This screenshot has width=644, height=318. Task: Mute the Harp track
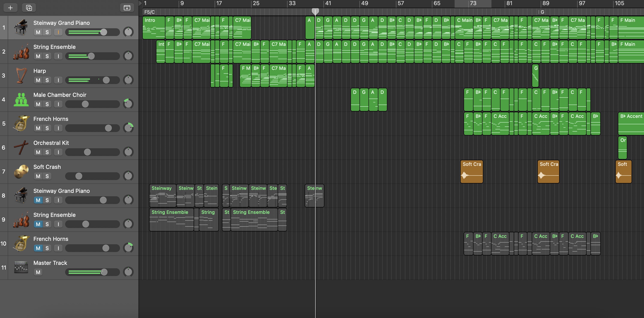(x=38, y=80)
